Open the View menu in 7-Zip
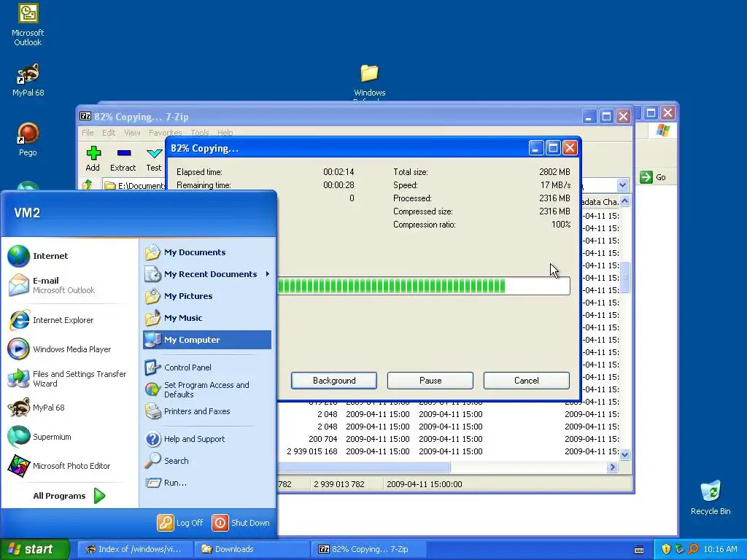Viewport: 747px width, 560px height. pos(132,133)
